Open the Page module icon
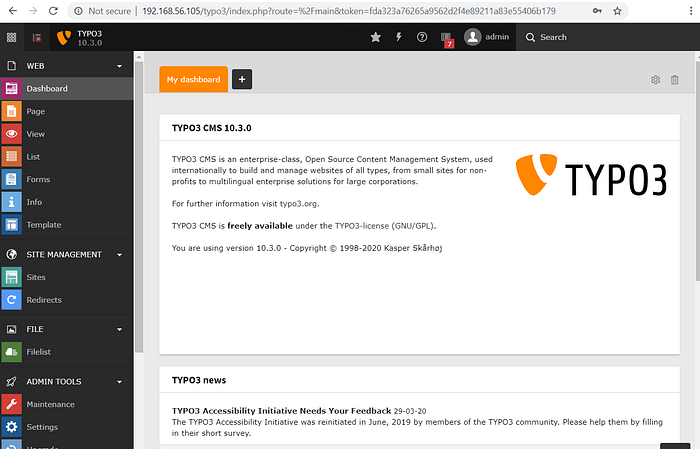The height and width of the screenshot is (449, 700). point(11,111)
